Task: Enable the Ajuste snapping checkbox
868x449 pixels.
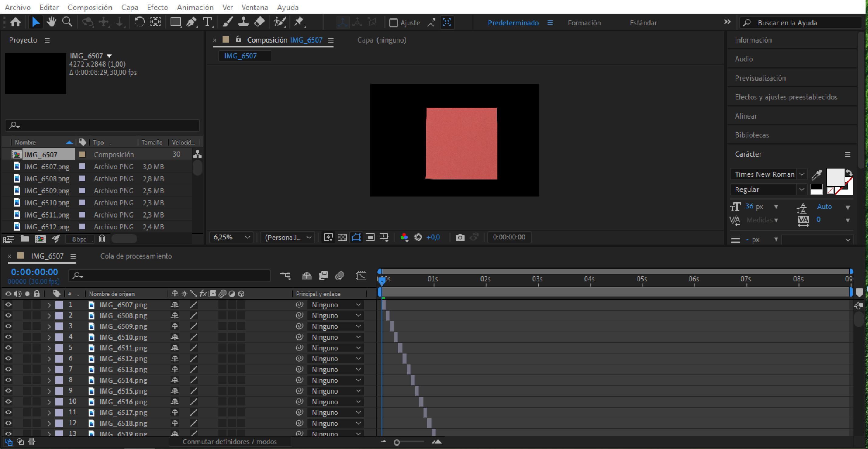Action: point(393,23)
